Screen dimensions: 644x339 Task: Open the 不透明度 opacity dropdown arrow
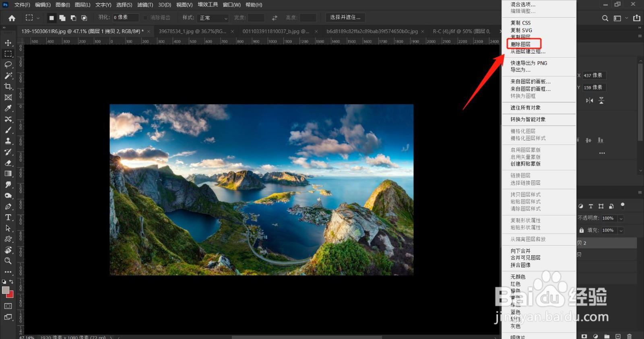(621, 218)
